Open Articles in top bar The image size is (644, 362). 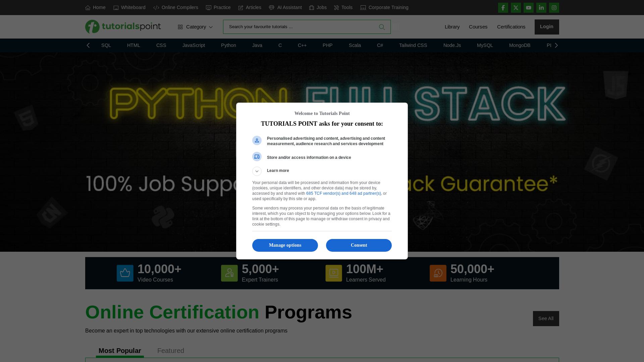(250, 7)
